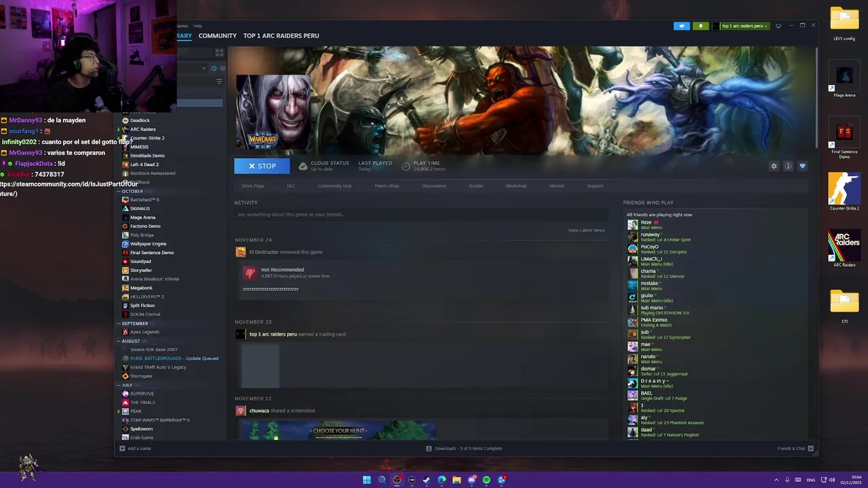Open the Warcraft III game logo thumbnail
Viewport: 868px width, 488px height.
pos(273,112)
